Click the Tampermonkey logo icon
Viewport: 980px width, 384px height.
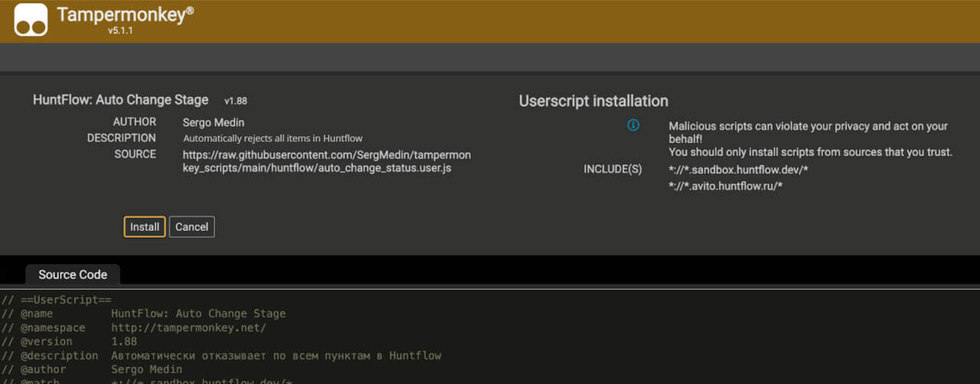click(31, 19)
